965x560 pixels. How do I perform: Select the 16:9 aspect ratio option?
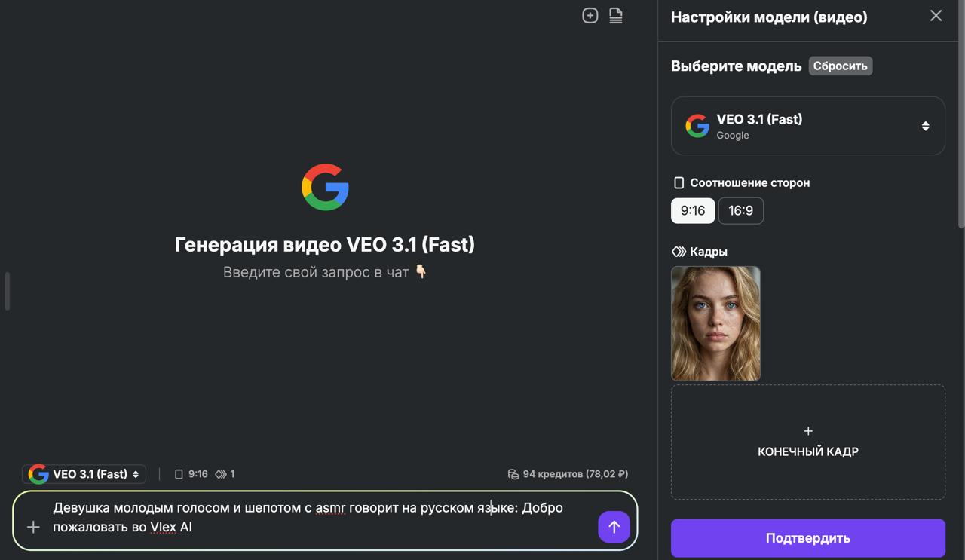(x=740, y=210)
